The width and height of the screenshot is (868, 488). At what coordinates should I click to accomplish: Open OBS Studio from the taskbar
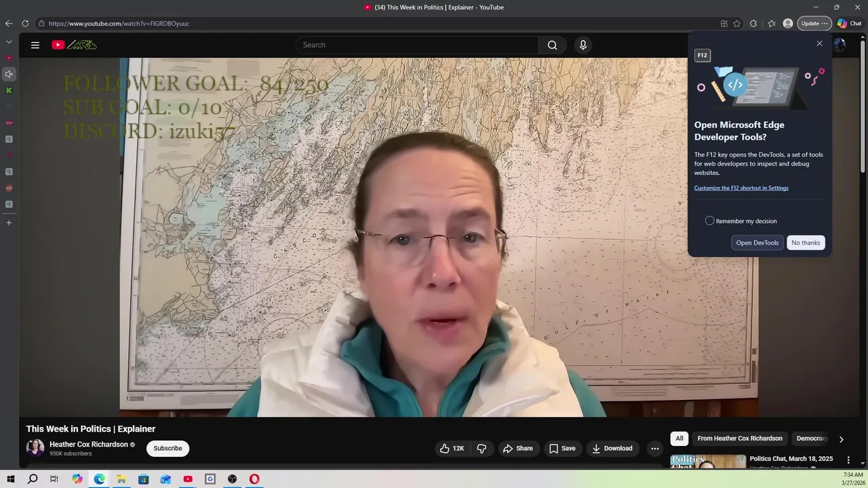tap(233, 479)
